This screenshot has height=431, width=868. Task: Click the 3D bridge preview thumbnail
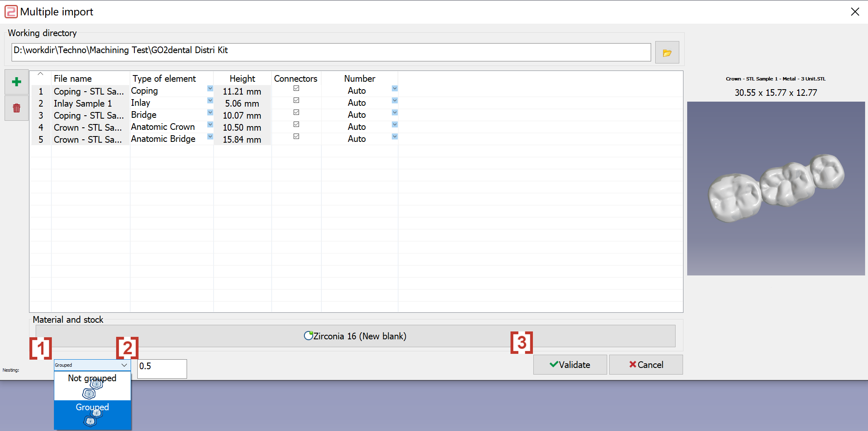click(x=776, y=188)
